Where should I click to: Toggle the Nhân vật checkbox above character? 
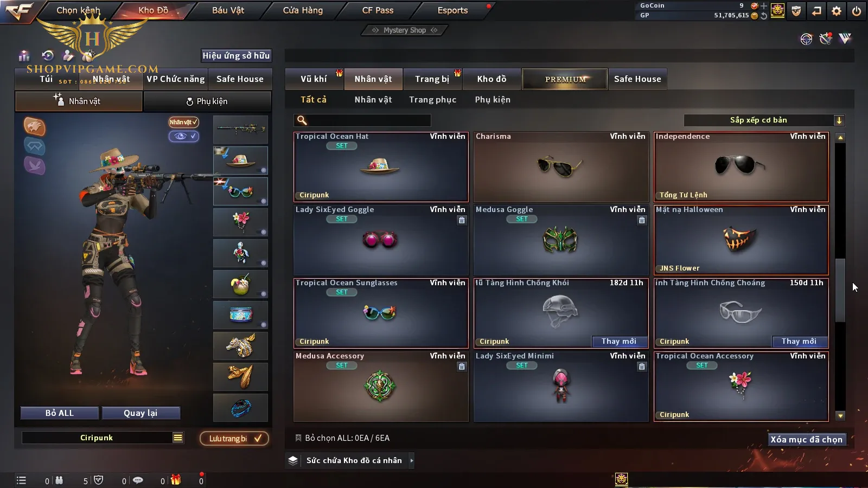pyautogui.click(x=183, y=122)
